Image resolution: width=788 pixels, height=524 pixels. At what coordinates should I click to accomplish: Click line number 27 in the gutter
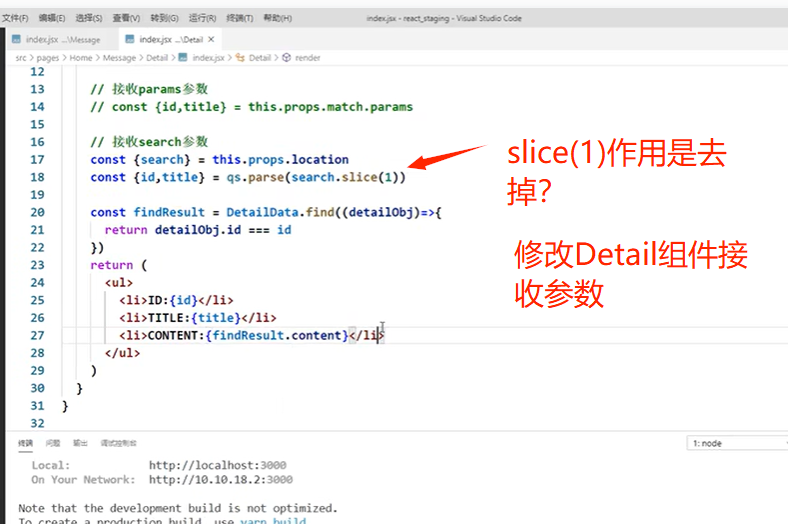pyautogui.click(x=37, y=336)
